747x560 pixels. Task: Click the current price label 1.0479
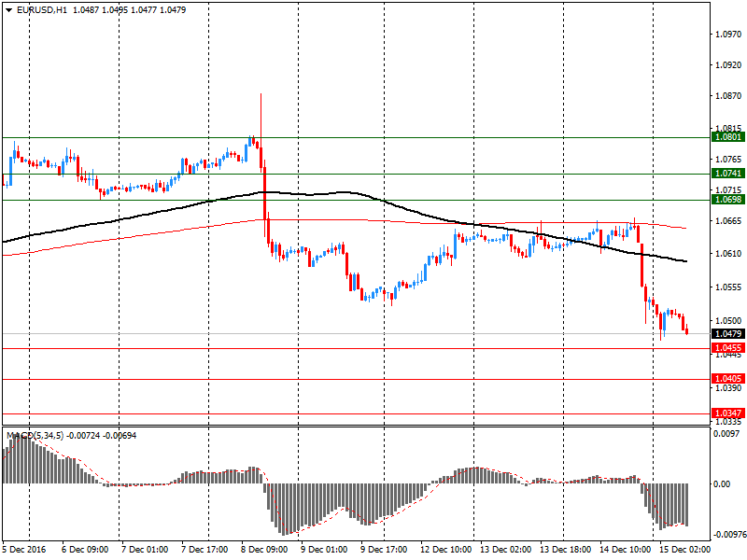click(727, 334)
